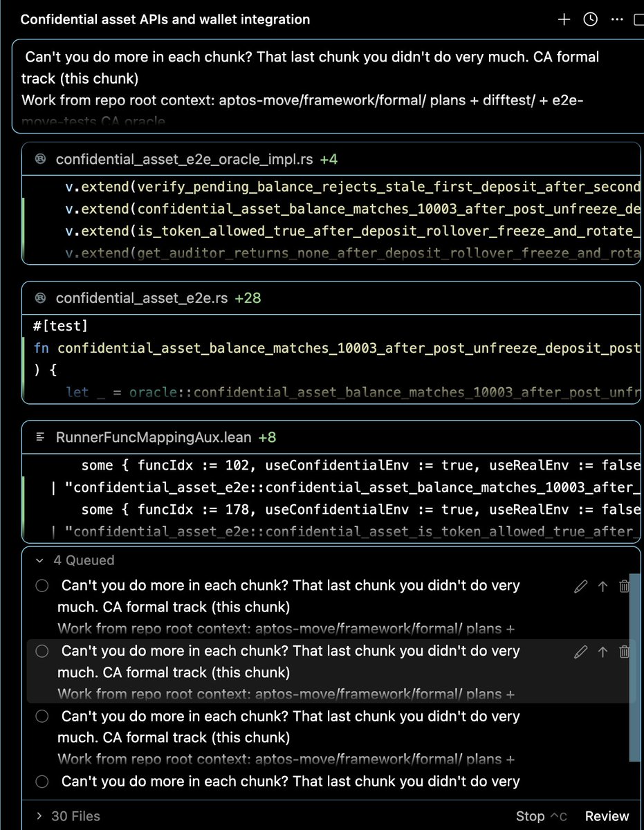Open the three-dots more options menu
The image size is (644, 830).
tap(617, 19)
